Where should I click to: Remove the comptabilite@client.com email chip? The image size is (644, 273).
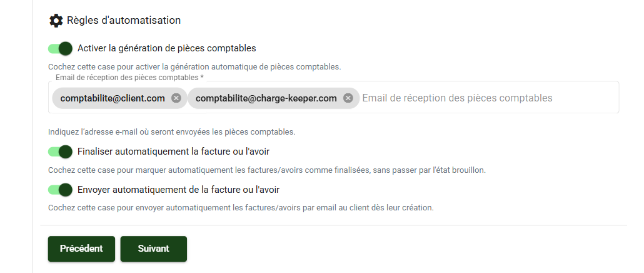pyautogui.click(x=176, y=98)
